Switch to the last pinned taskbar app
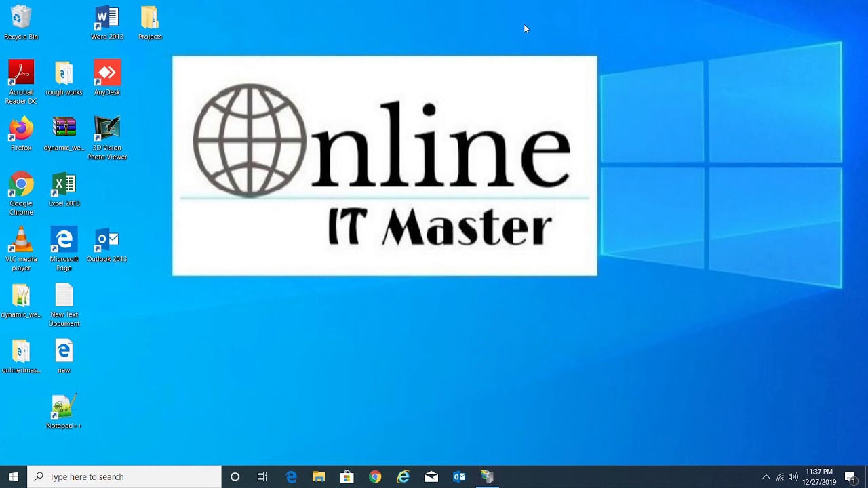The image size is (868, 488). [487, 476]
